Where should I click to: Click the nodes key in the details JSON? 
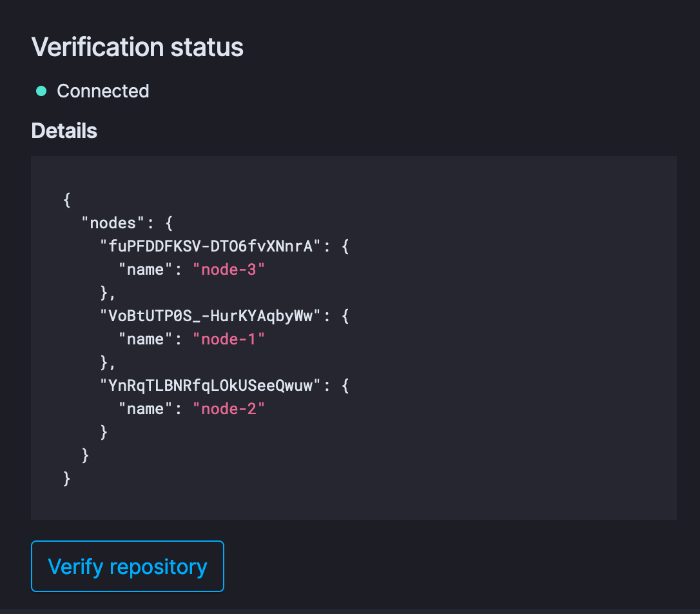point(112,223)
